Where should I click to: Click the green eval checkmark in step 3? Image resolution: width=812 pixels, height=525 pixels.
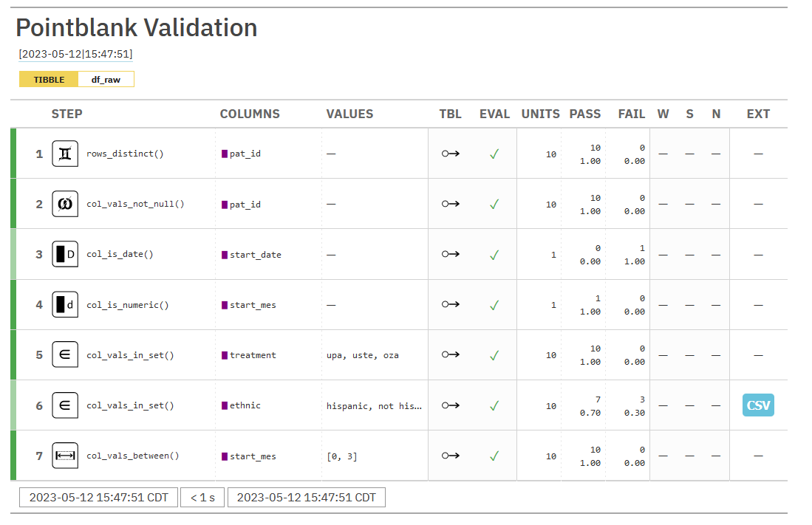pos(494,254)
